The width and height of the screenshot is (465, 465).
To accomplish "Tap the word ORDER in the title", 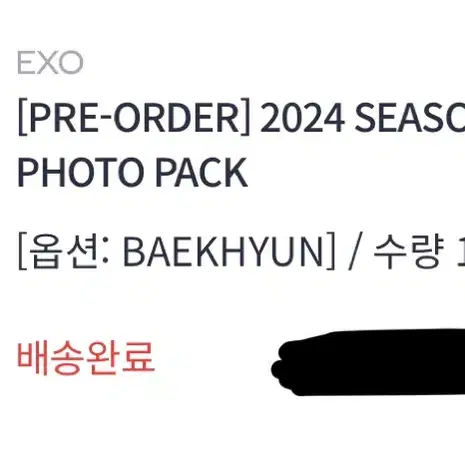I will point(176,118).
